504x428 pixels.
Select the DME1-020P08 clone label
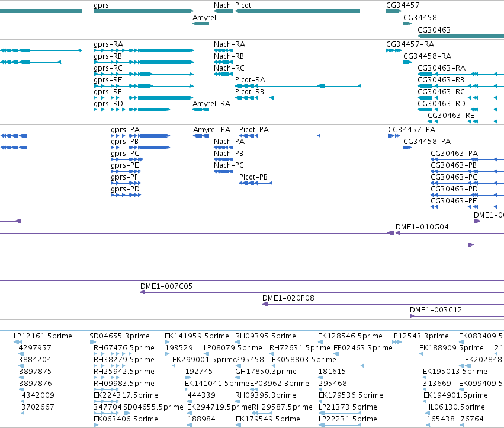point(288,298)
